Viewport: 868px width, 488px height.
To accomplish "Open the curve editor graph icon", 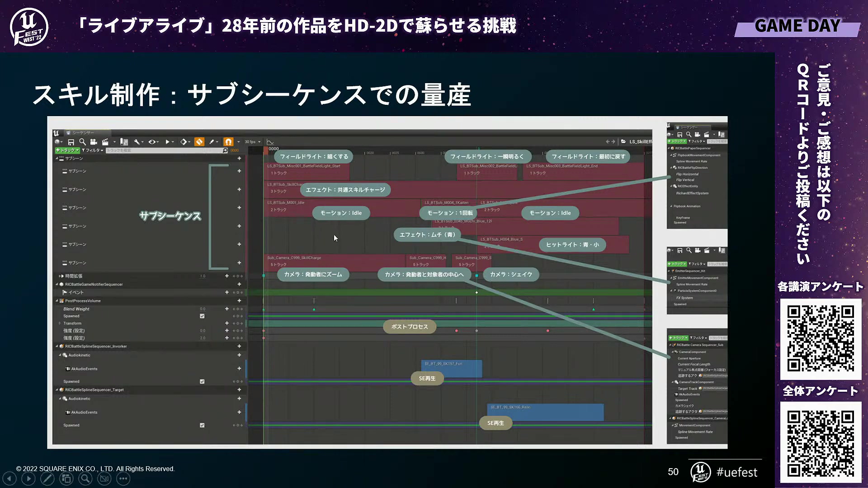I will [x=270, y=142].
